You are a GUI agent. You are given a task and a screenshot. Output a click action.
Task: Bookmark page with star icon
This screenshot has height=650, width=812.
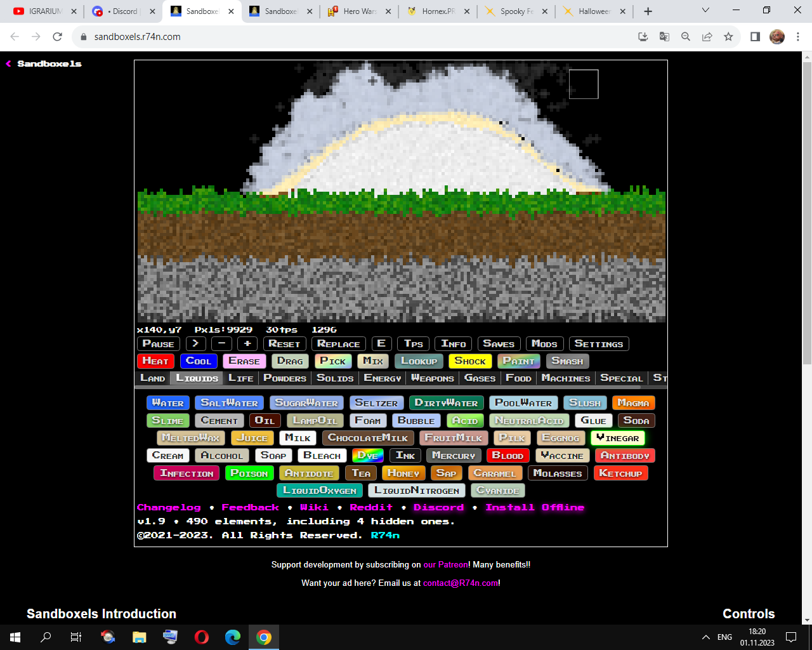tap(728, 37)
